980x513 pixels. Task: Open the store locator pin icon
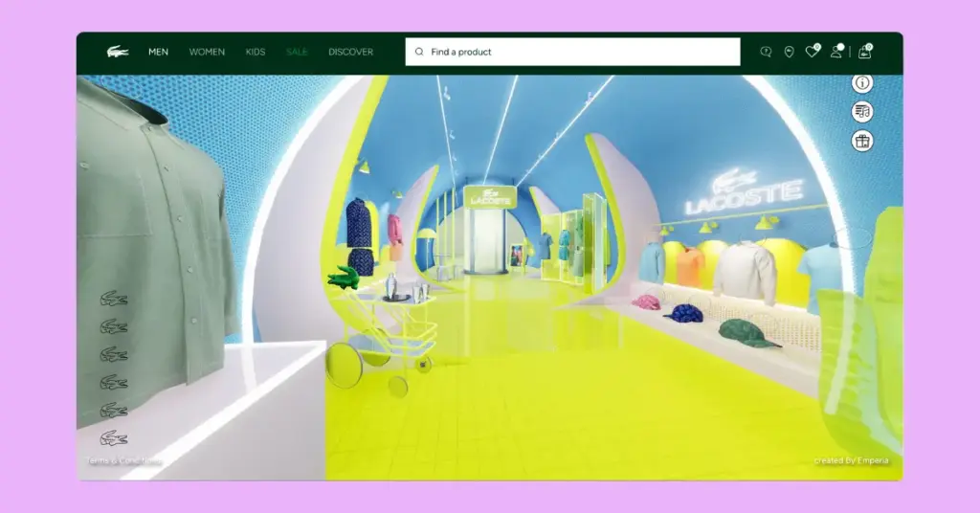(789, 52)
